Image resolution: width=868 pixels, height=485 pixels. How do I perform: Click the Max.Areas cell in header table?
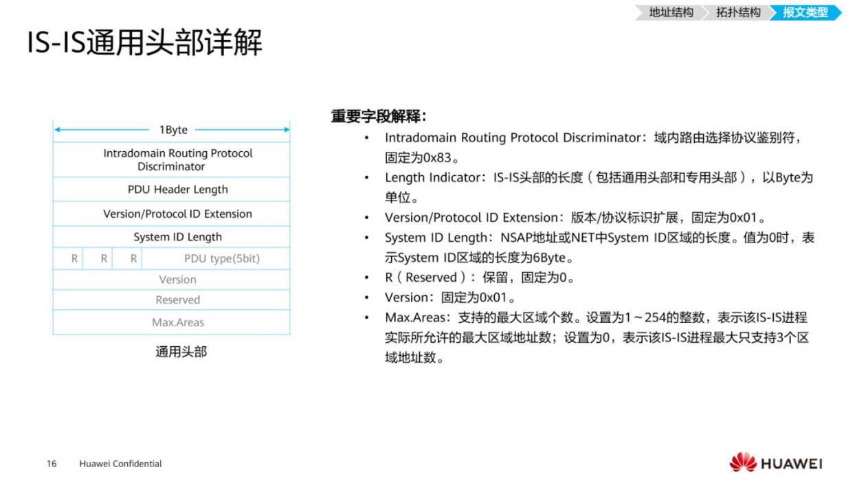(x=171, y=322)
